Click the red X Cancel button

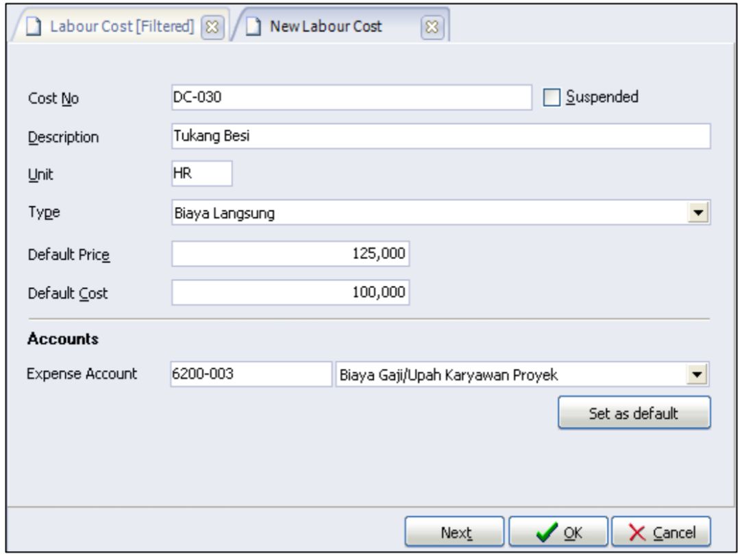click(661, 532)
